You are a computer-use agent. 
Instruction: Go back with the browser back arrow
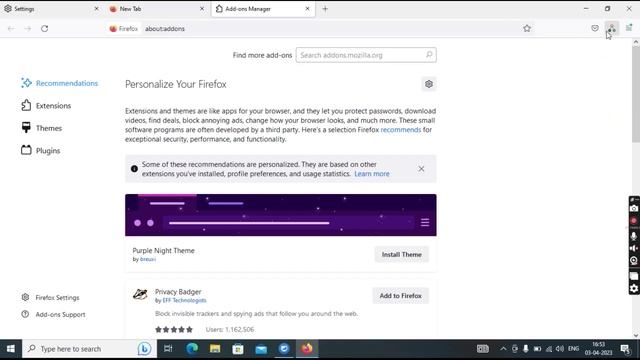pyautogui.click(x=11, y=29)
